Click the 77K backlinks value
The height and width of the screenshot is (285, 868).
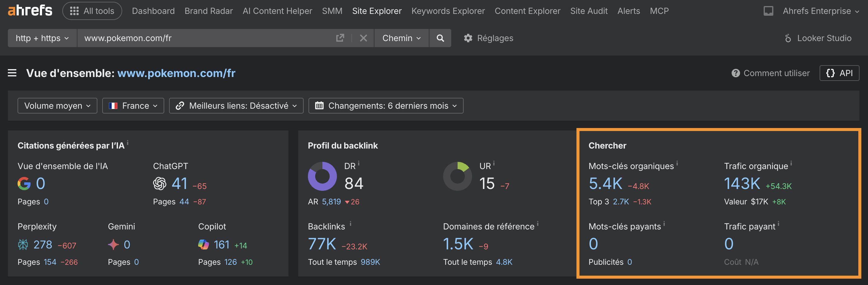pyautogui.click(x=322, y=245)
